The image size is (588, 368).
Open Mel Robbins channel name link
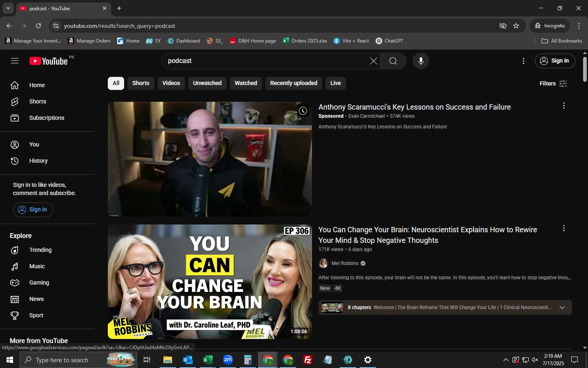pyautogui.click(x=345, y=263)
